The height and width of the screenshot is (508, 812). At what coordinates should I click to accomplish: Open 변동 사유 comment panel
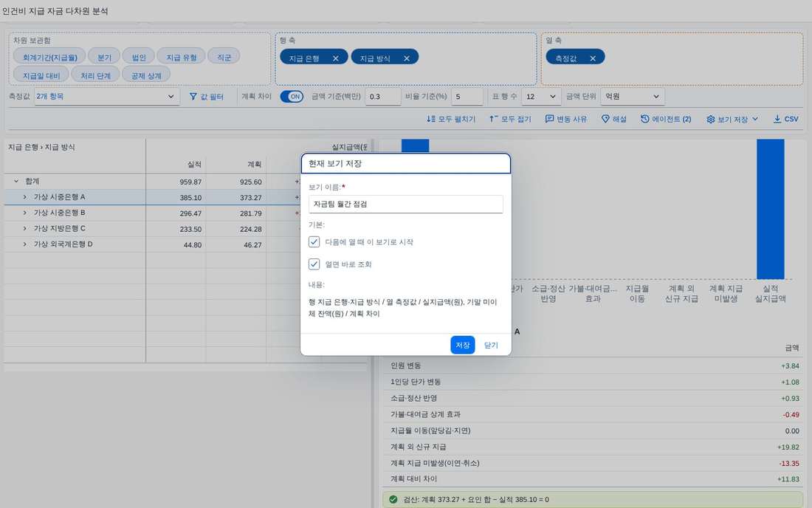point(566,119)
